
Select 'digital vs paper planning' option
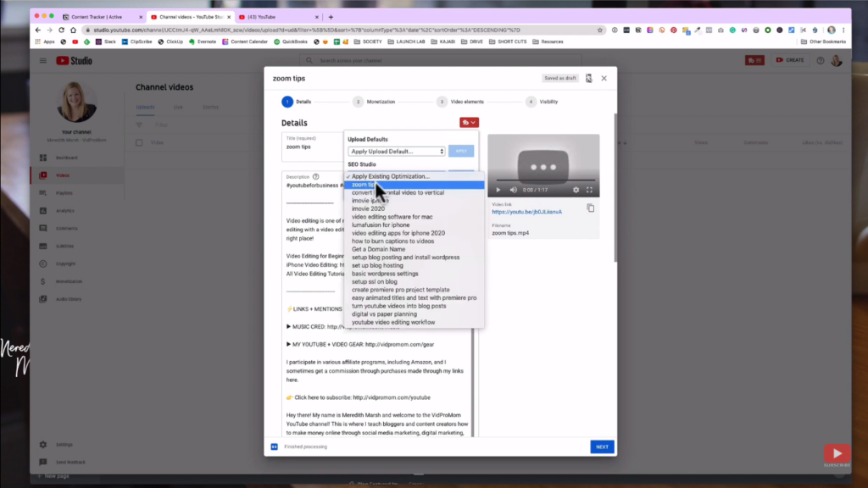414,314
